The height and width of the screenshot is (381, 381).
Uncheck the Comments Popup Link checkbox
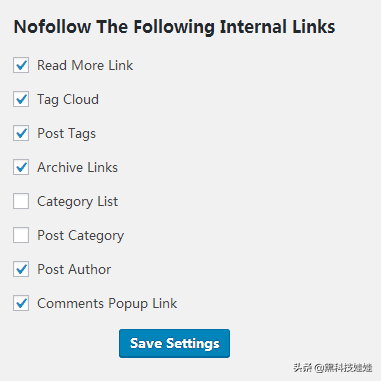[21, 303]
